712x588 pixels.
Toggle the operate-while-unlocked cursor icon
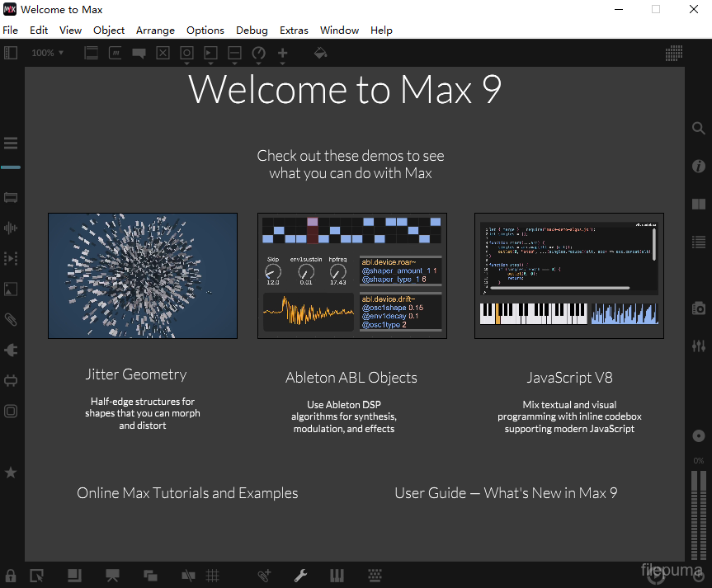click(x=37, y=576)
